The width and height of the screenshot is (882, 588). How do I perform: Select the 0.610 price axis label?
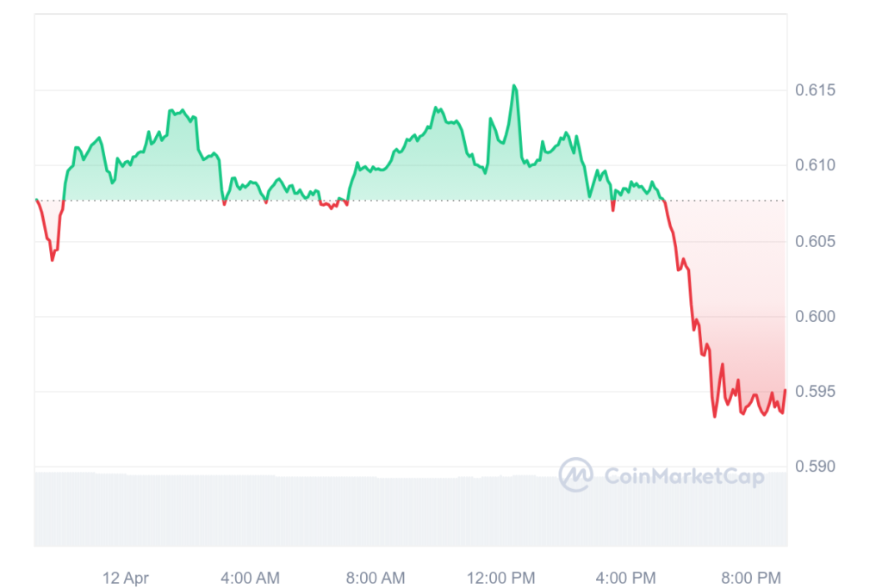(815, 165)
